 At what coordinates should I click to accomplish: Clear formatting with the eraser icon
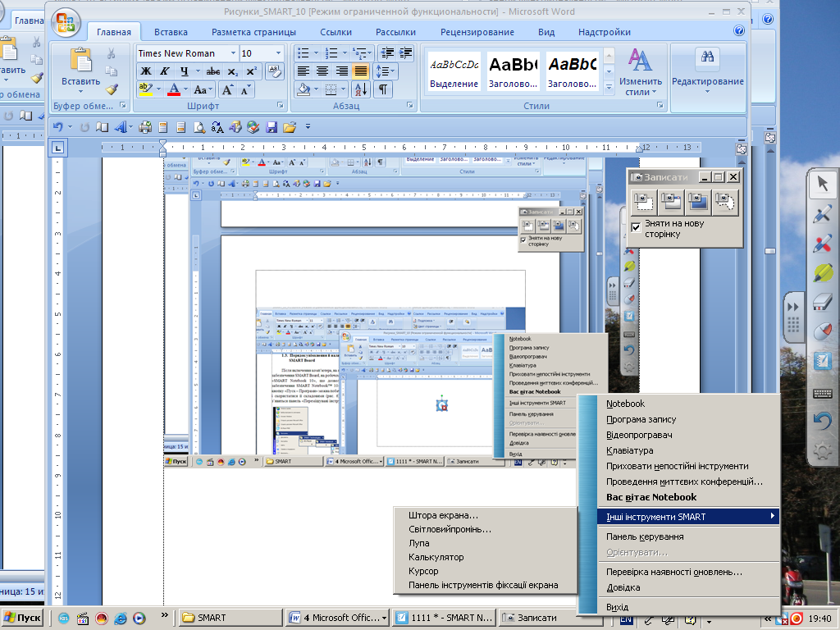(x=274, y=71)
